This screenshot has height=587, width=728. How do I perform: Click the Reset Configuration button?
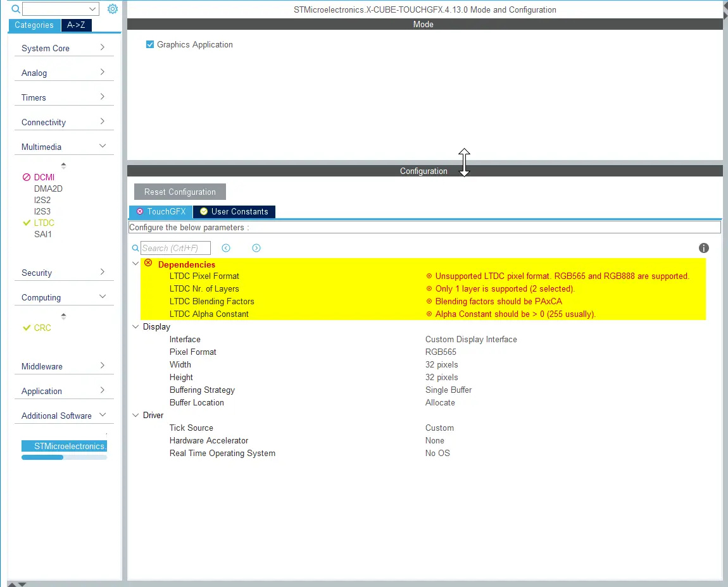click(180, 192)
